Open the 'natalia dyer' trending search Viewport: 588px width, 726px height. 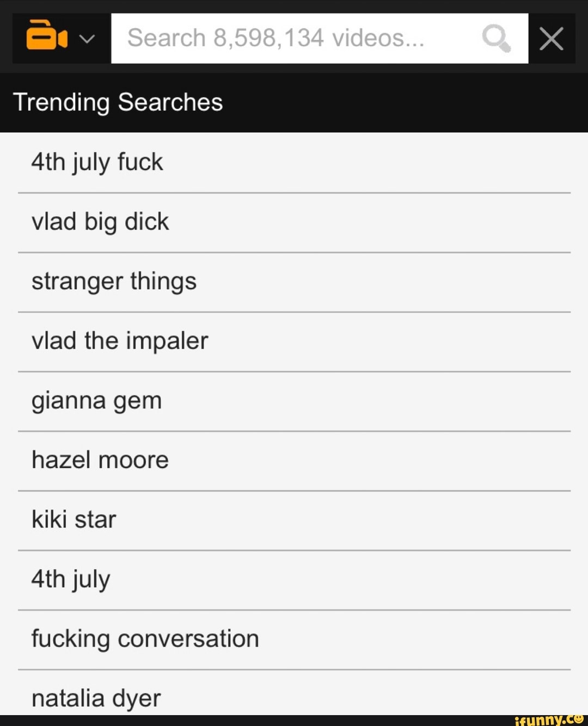click(x=96, y=698)
